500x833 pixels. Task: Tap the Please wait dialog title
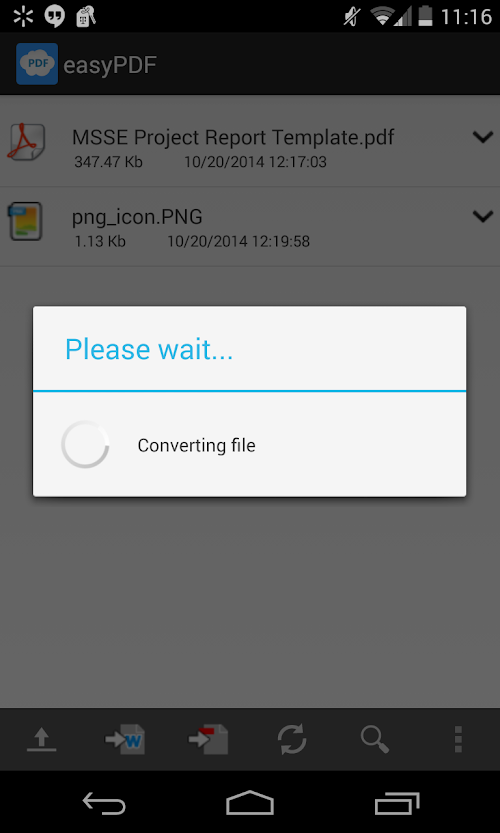[149, 349]
